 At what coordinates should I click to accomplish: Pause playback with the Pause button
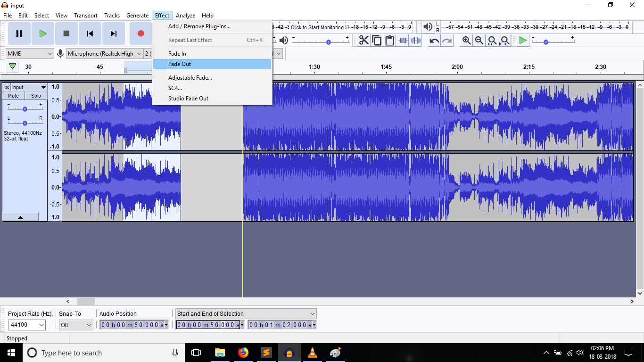[19, 33]
